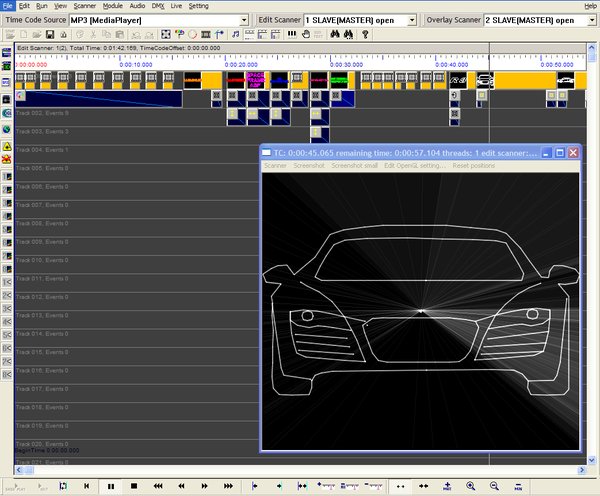The image size is (600, 496).
Task: Click the laser car outline preview
Action: point(421,311)
